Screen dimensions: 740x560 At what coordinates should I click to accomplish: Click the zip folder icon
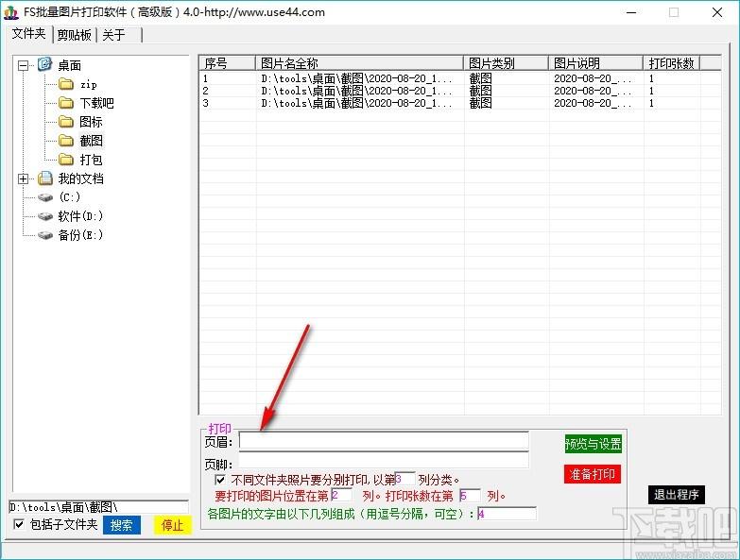(66, 84)
